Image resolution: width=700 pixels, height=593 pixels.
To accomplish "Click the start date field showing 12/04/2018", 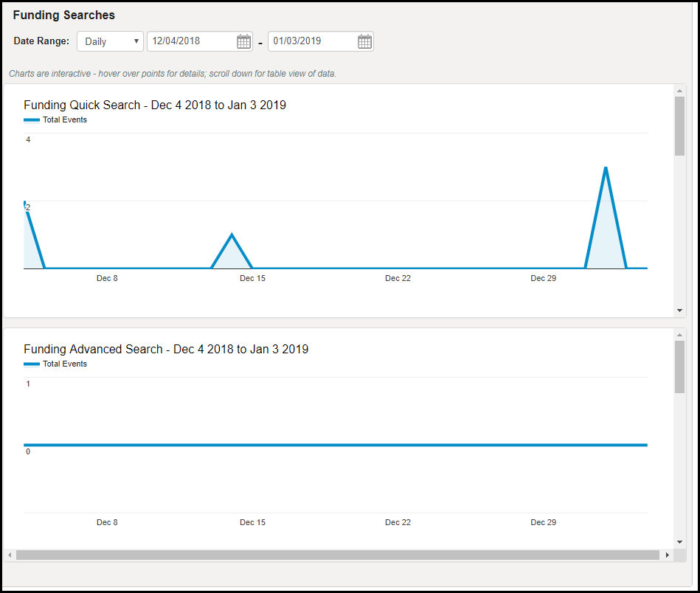I will coord(190,41).
